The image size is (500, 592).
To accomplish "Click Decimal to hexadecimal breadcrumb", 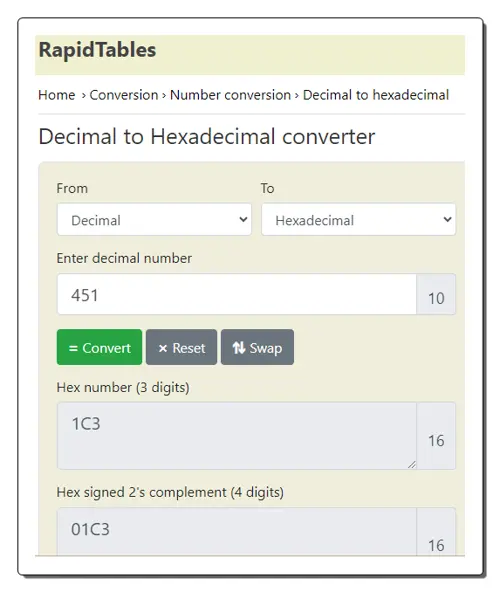I will [376, 95].
